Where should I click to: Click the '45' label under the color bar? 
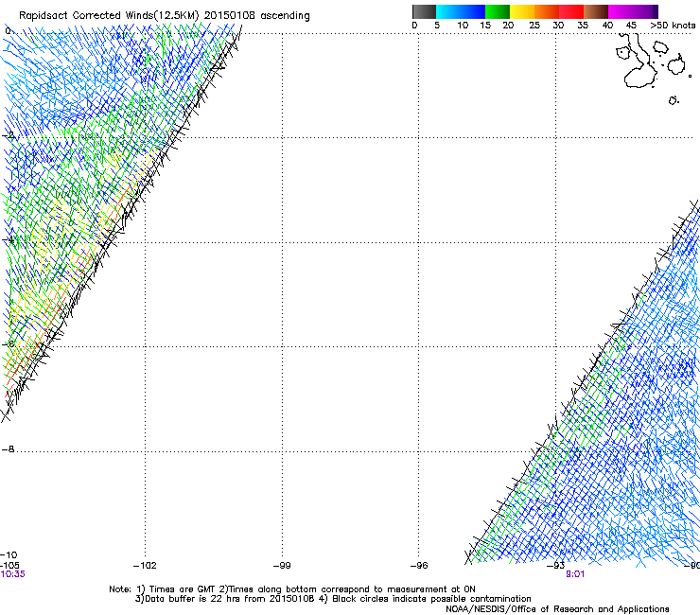[631, 26]
